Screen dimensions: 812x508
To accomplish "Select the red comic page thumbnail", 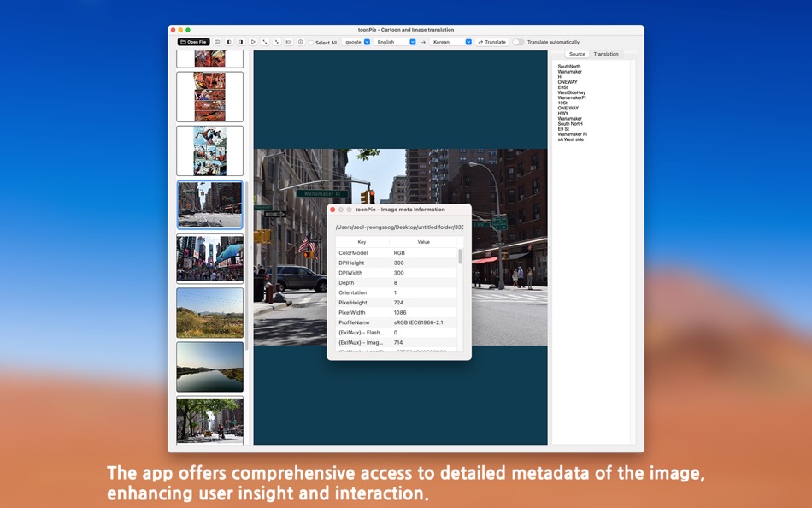I will (209, 97).
